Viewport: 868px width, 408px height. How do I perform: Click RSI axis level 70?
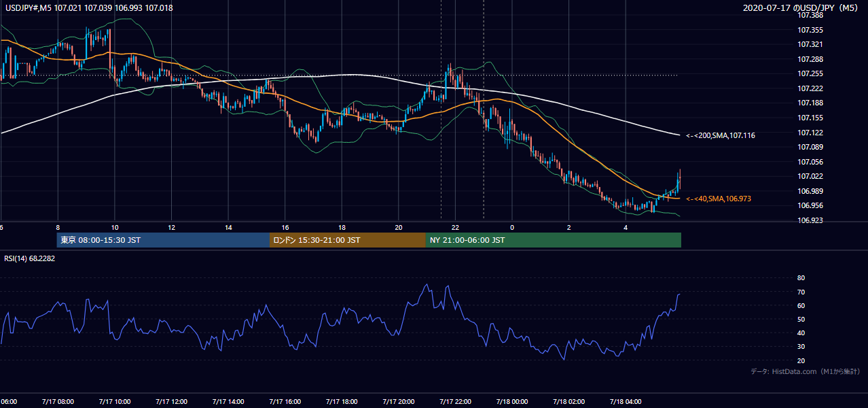[x=801, y=292]
